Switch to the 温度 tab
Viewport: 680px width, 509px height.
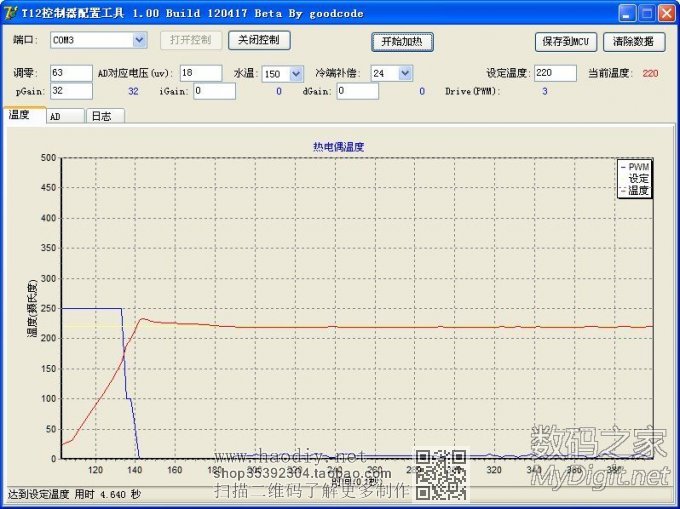click(22, 115)
